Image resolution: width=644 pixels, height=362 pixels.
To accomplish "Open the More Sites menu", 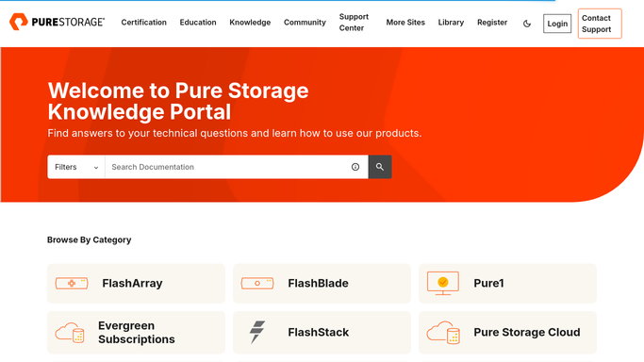I will [405, 23].
